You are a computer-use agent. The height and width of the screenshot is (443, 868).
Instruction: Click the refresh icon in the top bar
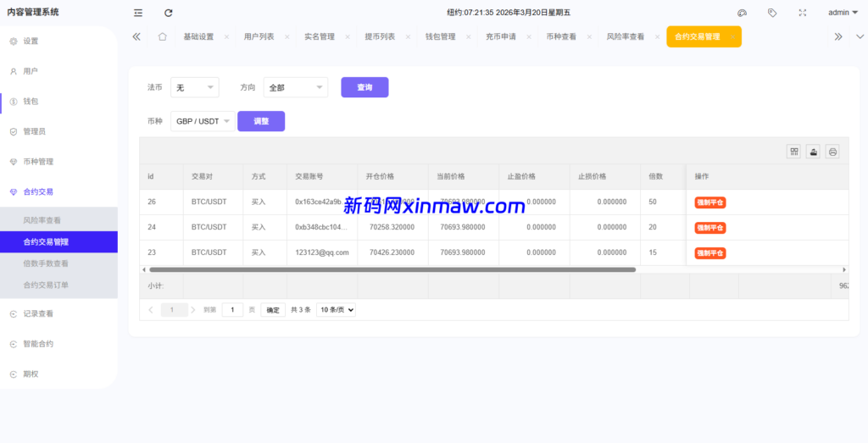(169, 13)
